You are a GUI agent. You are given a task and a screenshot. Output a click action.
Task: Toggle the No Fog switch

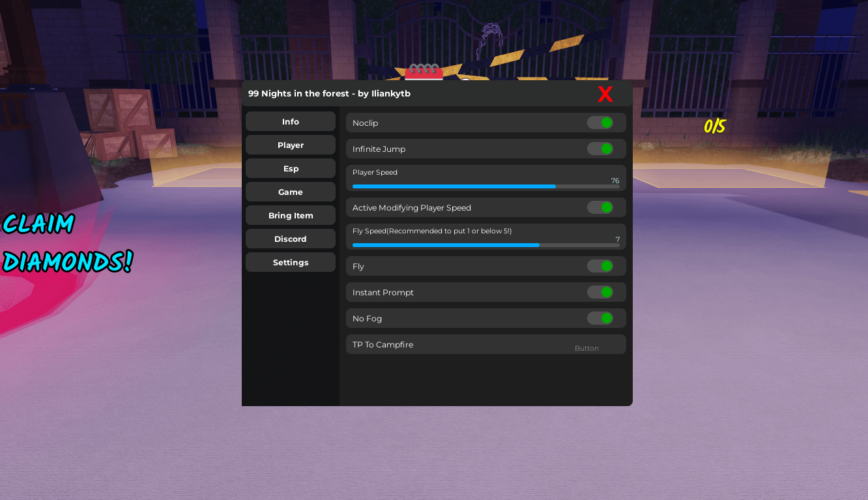[600, 318]
